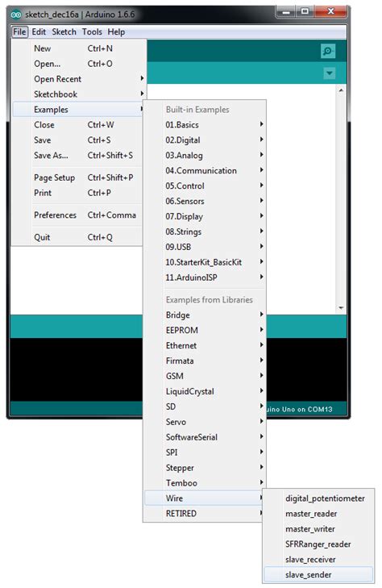Choose Save As... entry
The width and height of the screenshot is (382, 588).
click(x=78, y=155)
